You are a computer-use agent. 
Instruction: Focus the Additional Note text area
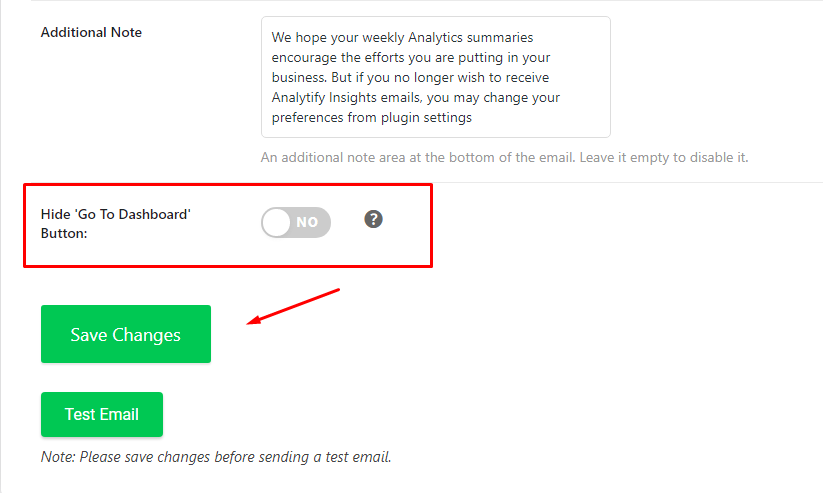point(436,77)
